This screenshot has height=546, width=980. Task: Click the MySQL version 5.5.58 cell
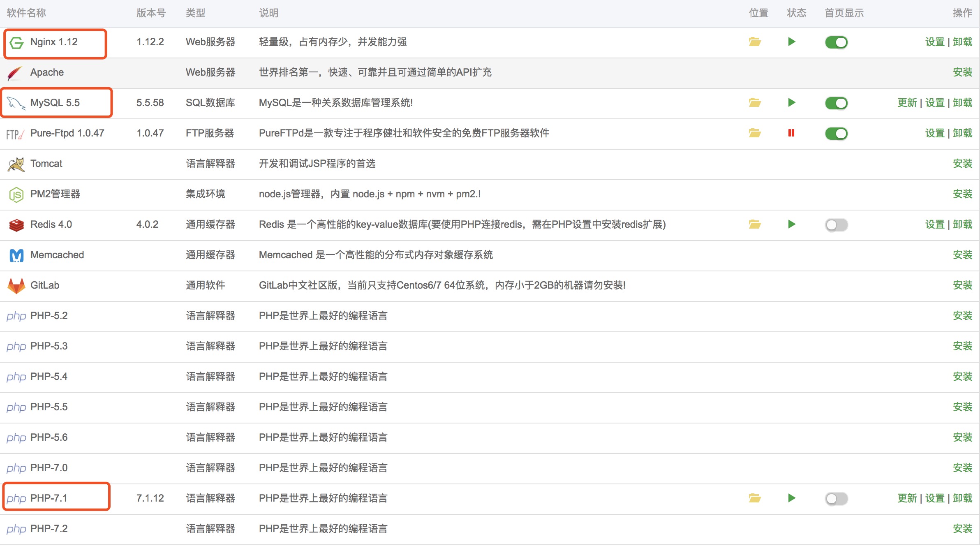point(150,103)
